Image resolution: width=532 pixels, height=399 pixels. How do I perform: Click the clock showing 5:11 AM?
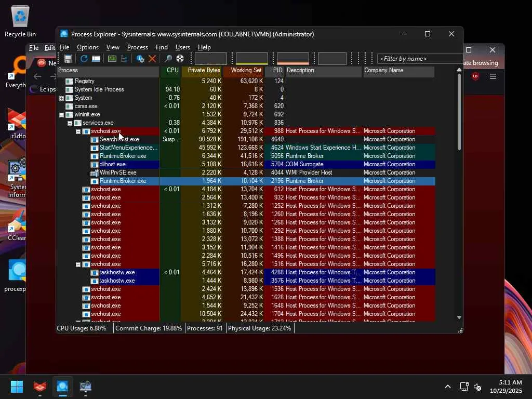[x=510, y=382]
